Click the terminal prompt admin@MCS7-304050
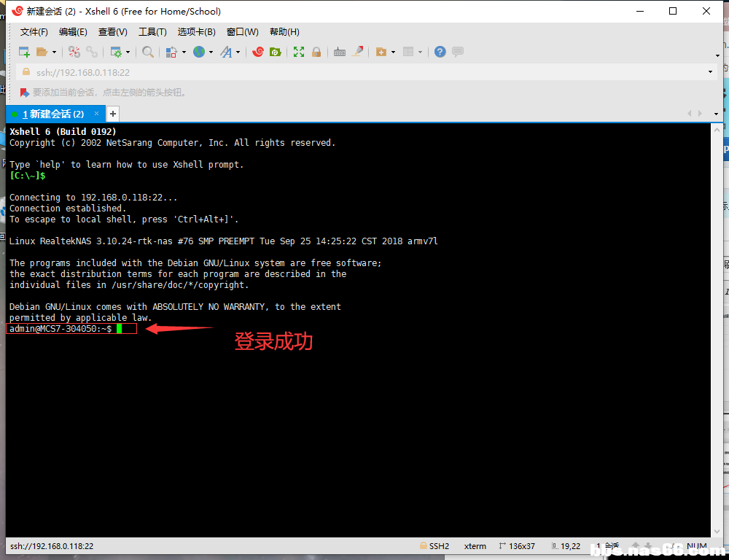The image size is (729, 560). (60, 329)
